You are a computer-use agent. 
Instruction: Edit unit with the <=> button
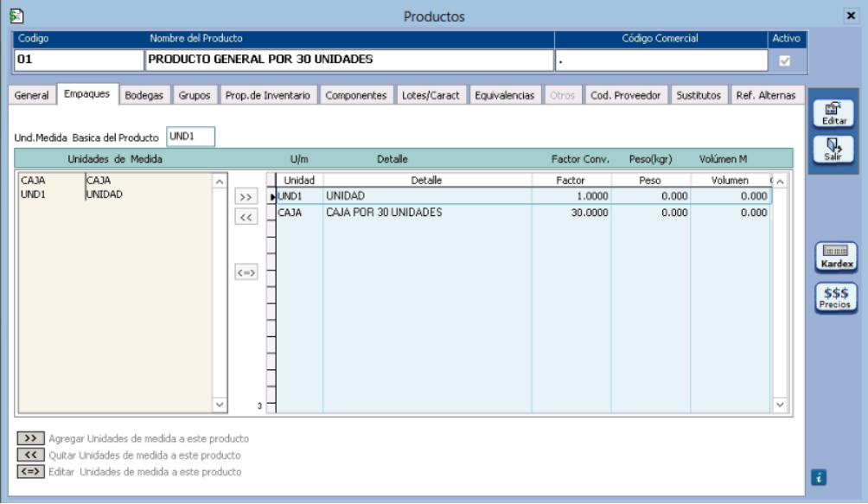[x=246, y=272]
